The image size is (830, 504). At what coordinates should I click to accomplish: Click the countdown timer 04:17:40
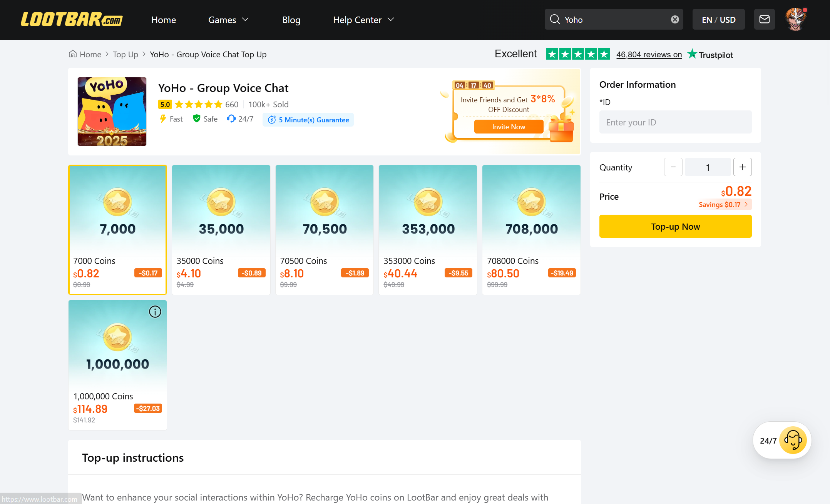[x=473, y=85]
